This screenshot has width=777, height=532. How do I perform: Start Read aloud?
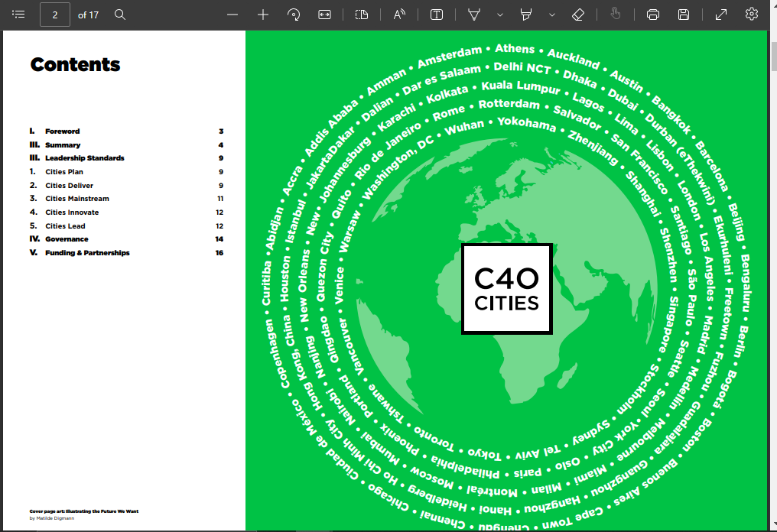(399, 15)
